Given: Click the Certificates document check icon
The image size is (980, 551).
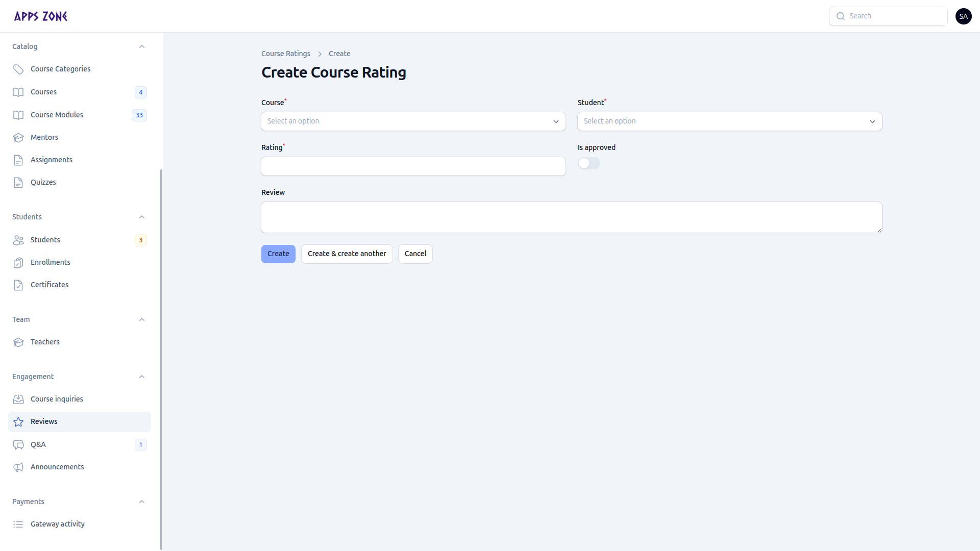Looking at the screenshot, I should [18, 285].
